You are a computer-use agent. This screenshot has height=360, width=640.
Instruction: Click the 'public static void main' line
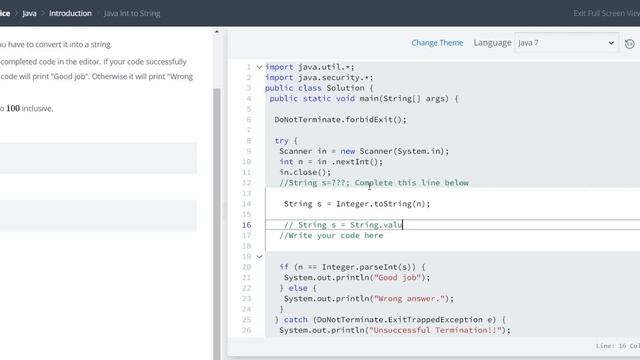click(x=364, y=98)
